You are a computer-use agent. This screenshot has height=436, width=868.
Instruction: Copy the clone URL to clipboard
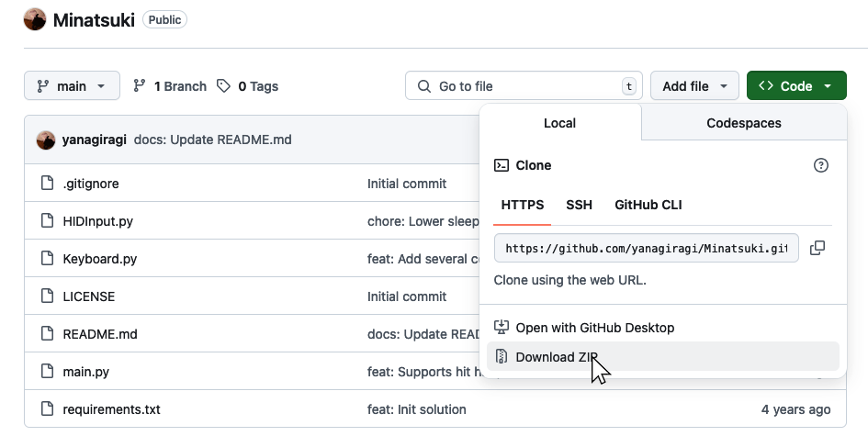coord(817,248)
